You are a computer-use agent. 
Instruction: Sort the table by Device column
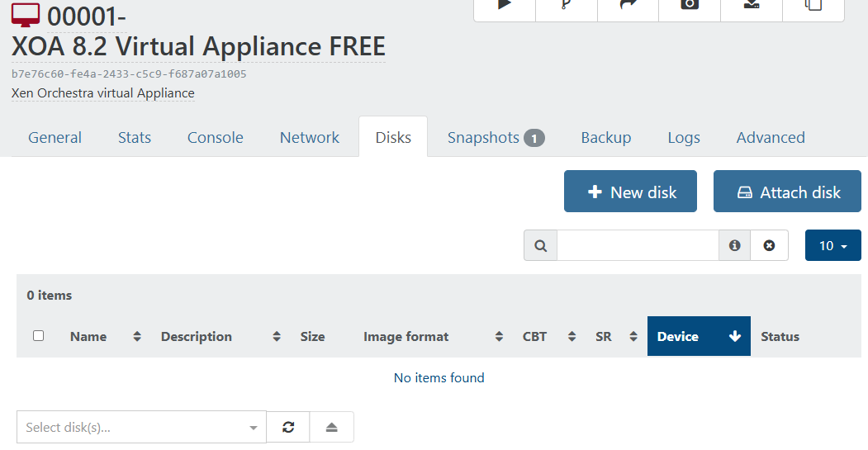(x=698, y=336)
